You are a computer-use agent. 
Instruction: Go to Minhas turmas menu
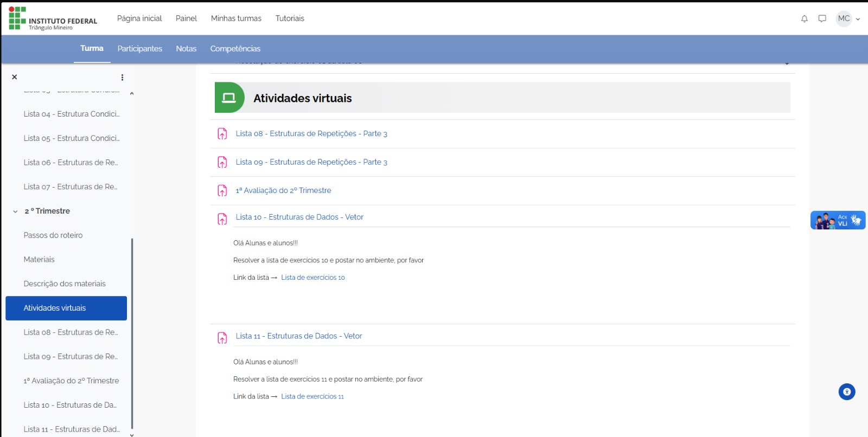pyautogui.click(x=236, y=18)
